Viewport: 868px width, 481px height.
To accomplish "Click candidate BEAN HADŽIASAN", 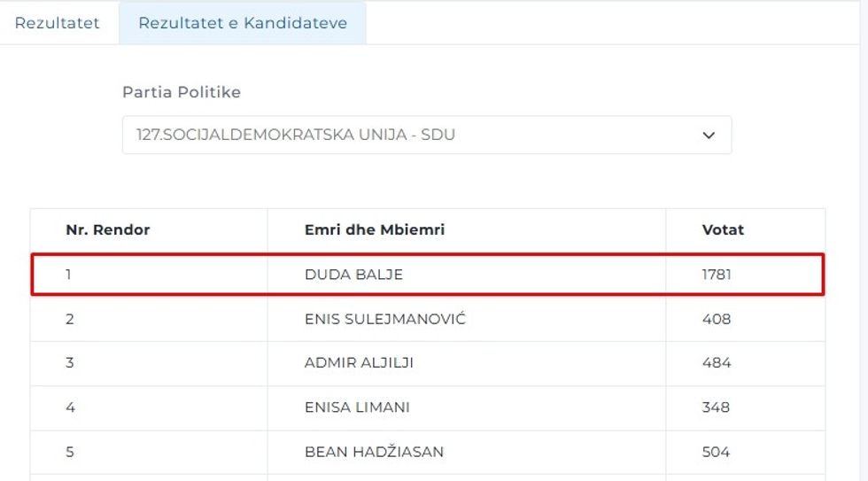I will 374,452.
